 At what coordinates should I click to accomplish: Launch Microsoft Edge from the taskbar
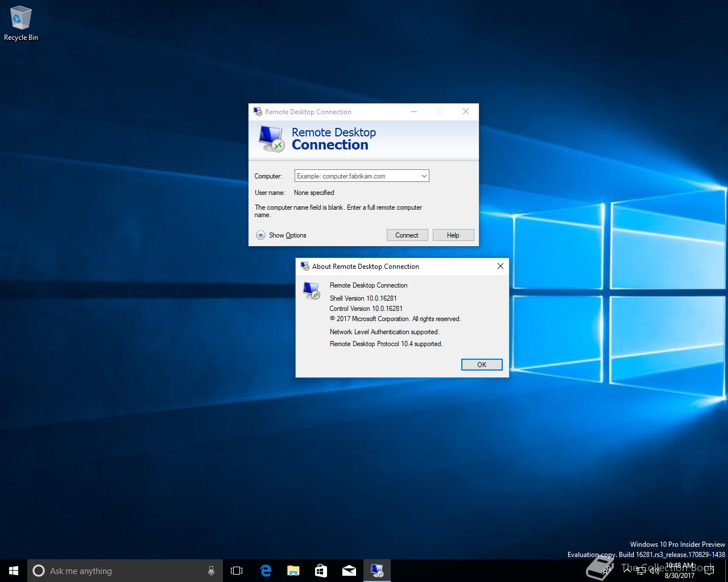(265, 571)
